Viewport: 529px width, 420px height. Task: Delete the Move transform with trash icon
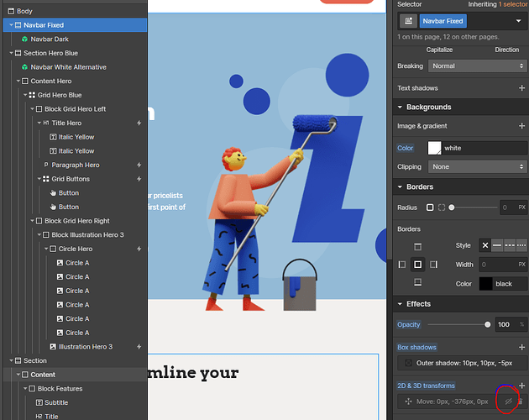521,402
